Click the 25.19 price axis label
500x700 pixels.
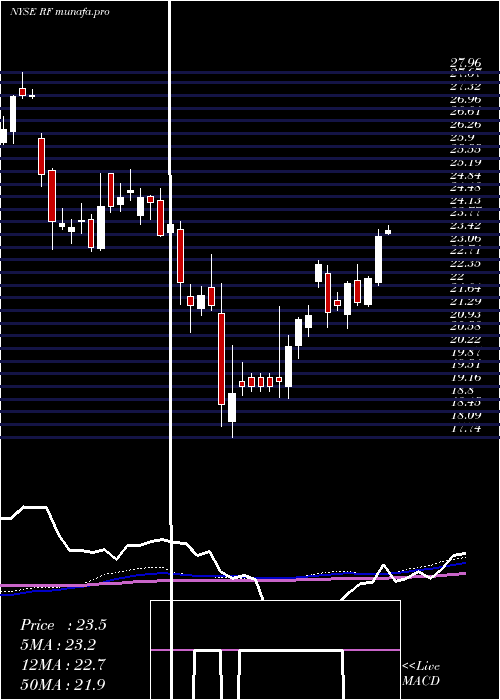465,162
